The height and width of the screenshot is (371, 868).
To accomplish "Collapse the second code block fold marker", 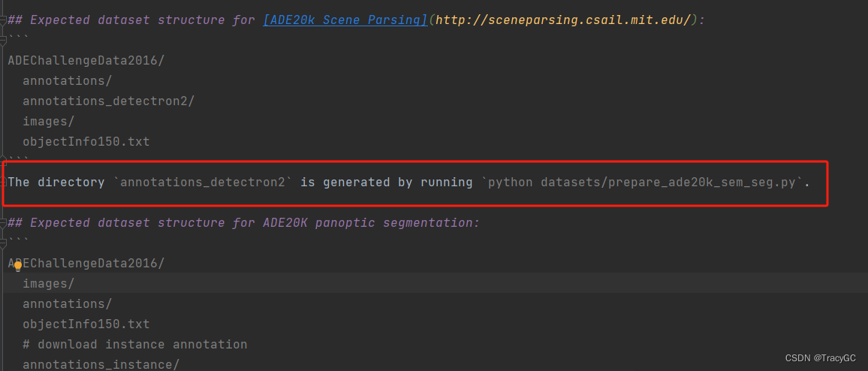I will coord(3,243).
